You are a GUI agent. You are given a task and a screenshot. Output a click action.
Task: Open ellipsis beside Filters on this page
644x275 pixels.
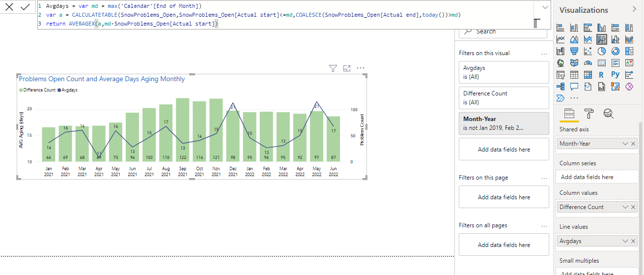coord(544,178)
